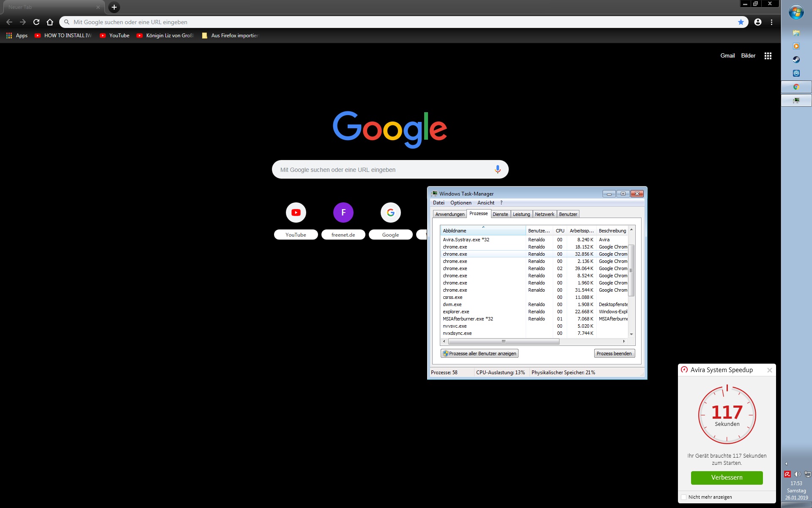Image resolution: width=812 pixels, height=508 pixels.
Task: Open the ? help menu in Task Manager
Action: coord(502,203)
